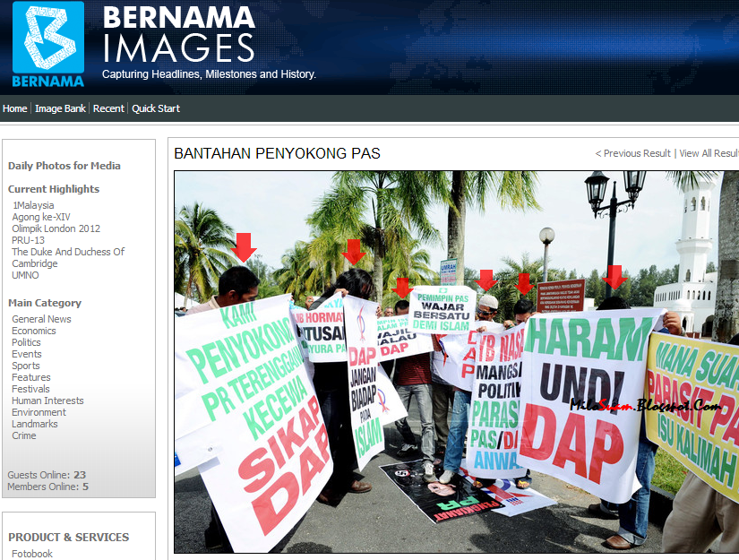The image size is (739, 560).
Task: Click the tagline Capturing Headlines, Milestones and History
Action: (209, 74)
